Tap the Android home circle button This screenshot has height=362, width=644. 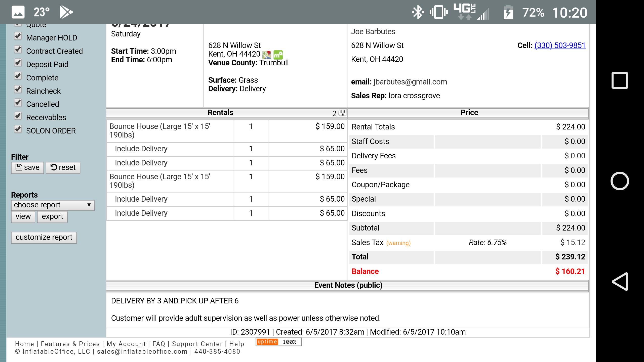pyautogui.click(x=620, y=181)
